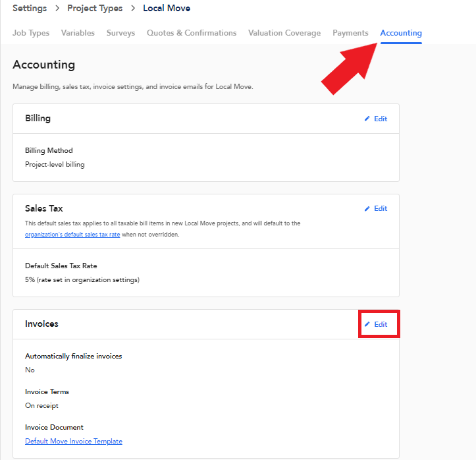This screenshot has height=460, width=476.
Task: Select the Accounting tab
Action: point(401,33)
